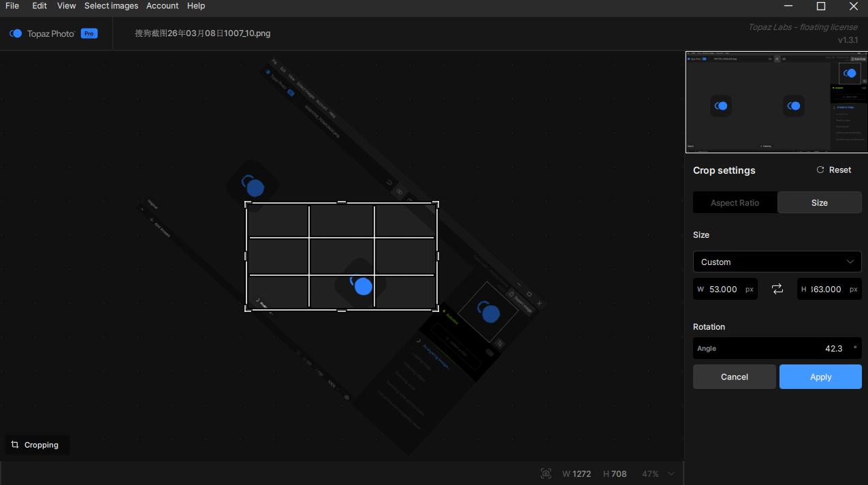Open the Select images menu

tap(111, 6)
